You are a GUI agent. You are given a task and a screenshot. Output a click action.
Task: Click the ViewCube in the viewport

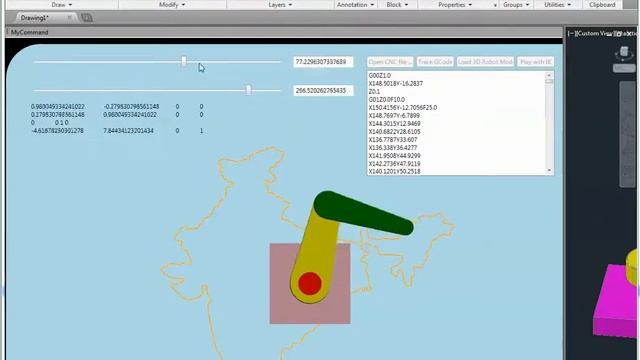[624, 52]
